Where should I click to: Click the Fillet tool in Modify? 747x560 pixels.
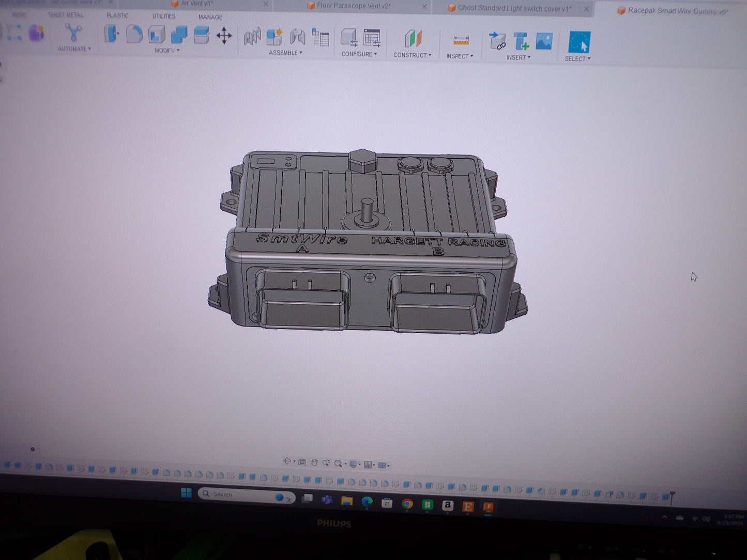134,35
